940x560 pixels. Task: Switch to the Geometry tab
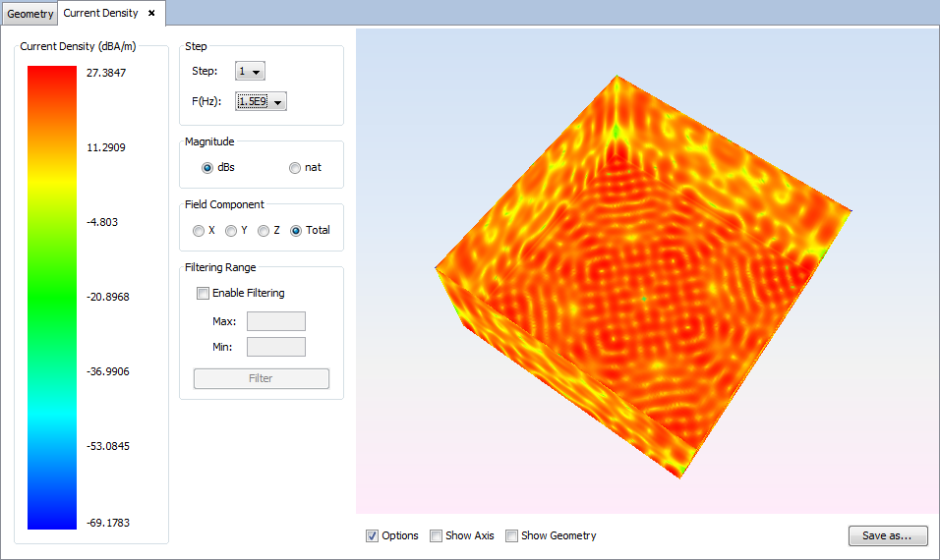30,14
